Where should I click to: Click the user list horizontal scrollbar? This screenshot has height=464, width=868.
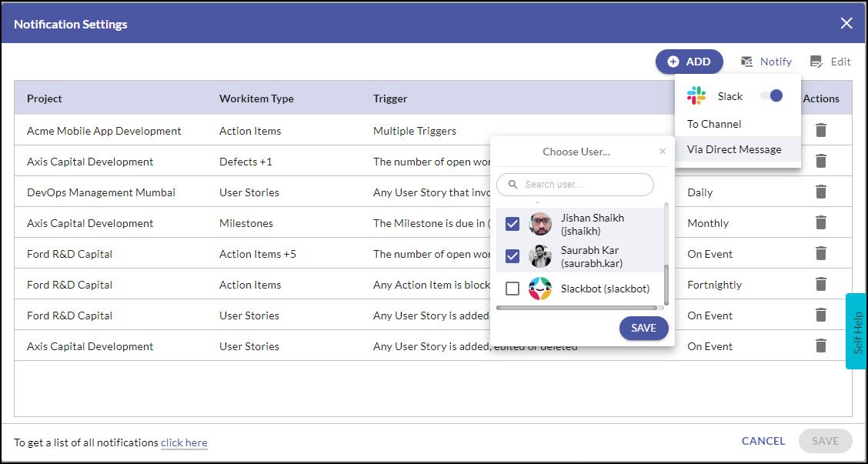pos(577,307)
